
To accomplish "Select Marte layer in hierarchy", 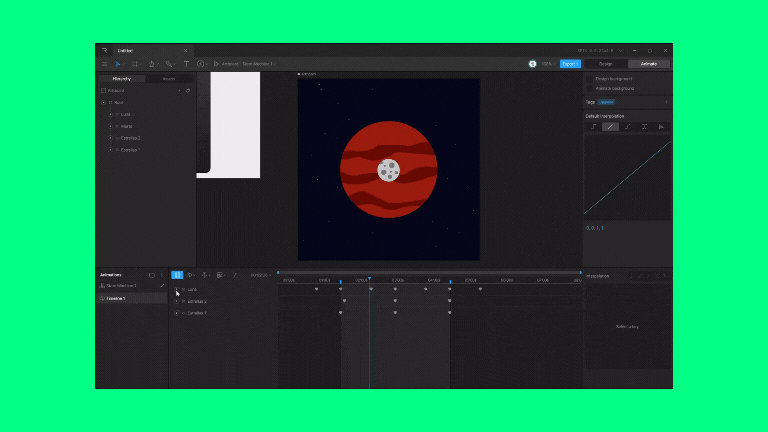I will coord(126,126).
